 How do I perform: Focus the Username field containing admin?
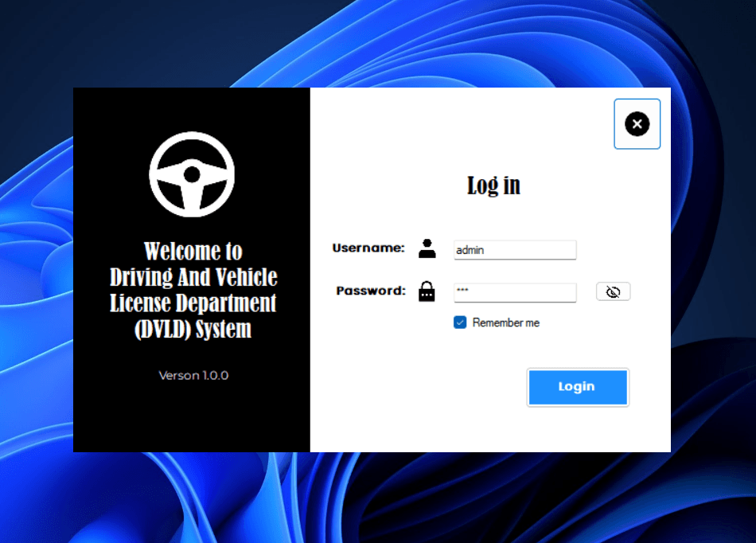coord(514,250)
